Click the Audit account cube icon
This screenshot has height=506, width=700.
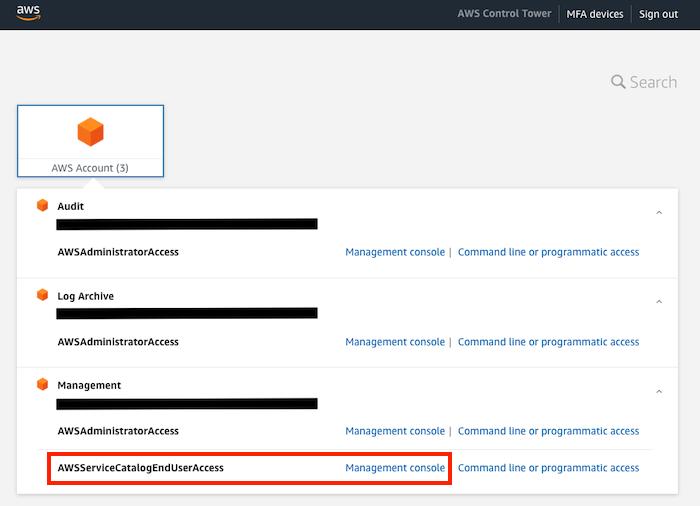pyautogui.click(x=42, y=205)
